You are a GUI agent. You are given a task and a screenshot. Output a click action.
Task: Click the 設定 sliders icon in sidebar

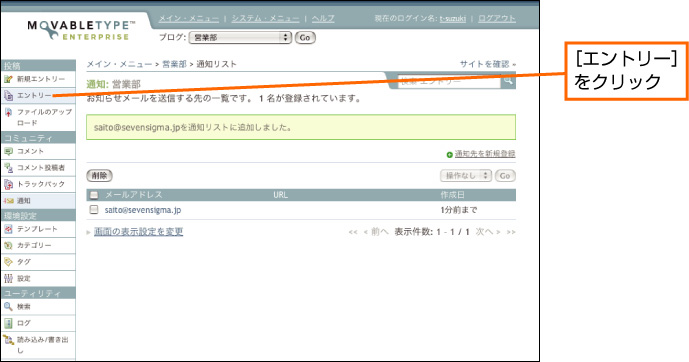point(8,279)
